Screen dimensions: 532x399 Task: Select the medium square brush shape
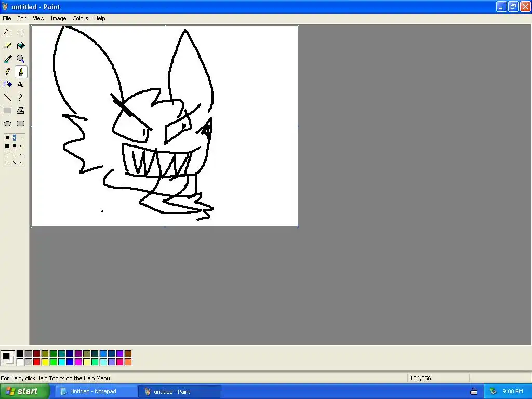[14, 146]
